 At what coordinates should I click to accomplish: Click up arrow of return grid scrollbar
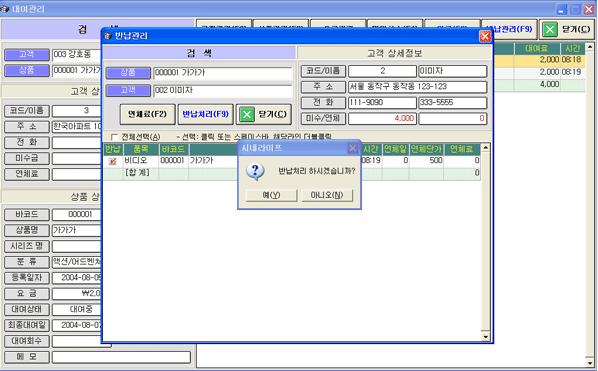tap(485, 148)
